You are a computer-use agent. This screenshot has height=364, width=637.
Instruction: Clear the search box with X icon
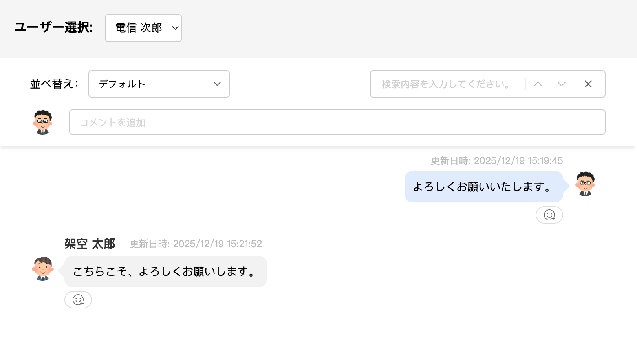588,84
